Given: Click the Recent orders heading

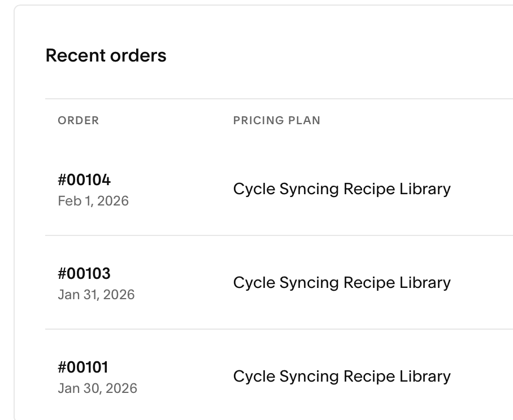Looking at the screenshot, I should point(106,55).
